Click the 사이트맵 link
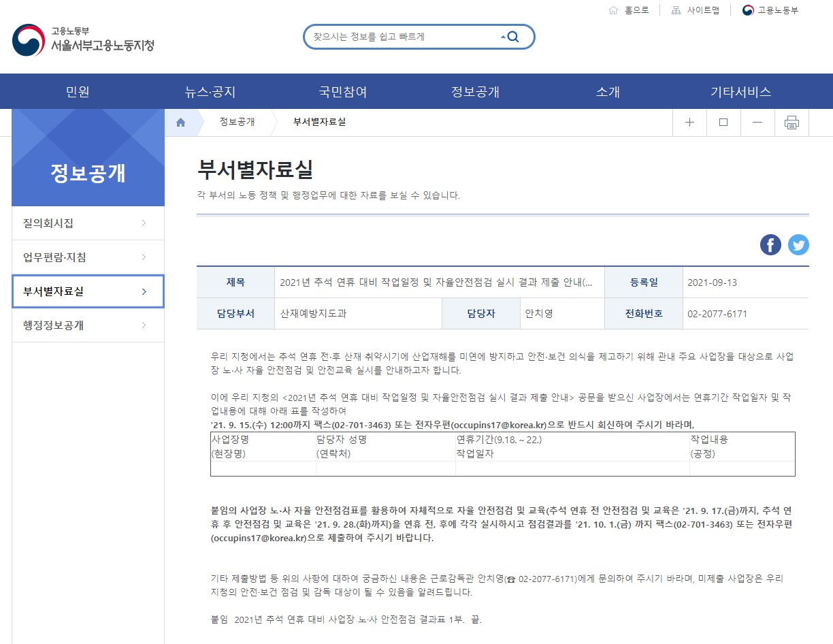 coord(696,10)
